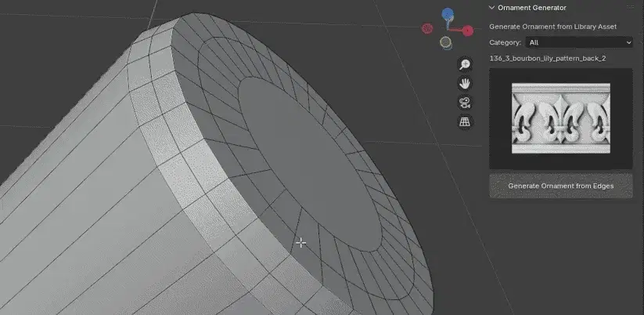The image size is (644, 315).
Task: Click the yellow negative axis gizmo circle
Action: [445, 42]
